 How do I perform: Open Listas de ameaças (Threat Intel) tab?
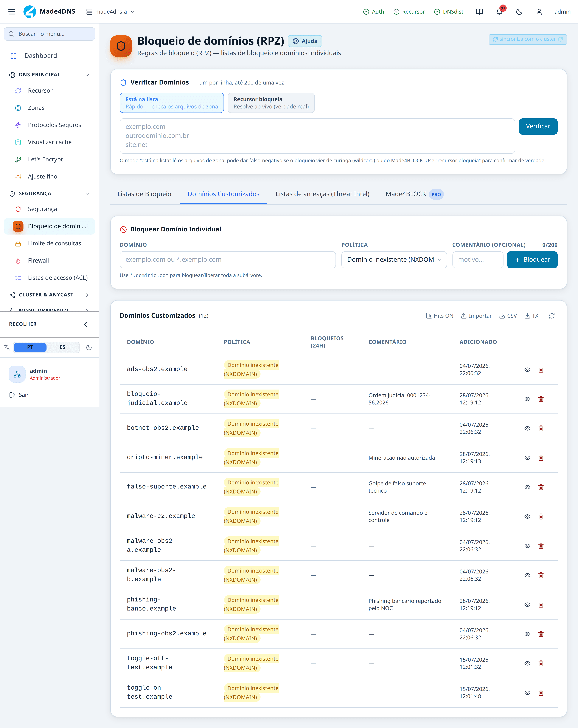point(322,194)
